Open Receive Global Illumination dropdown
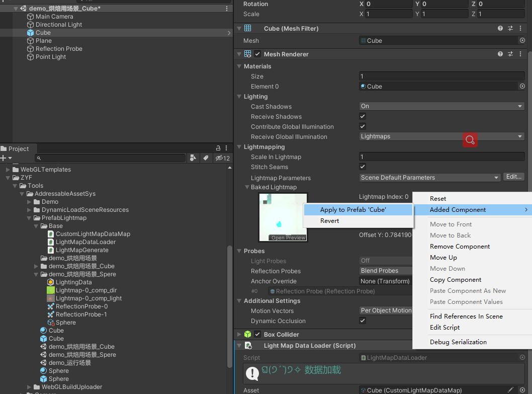This screenshot has height=394, width=532. tap(442, 136)
